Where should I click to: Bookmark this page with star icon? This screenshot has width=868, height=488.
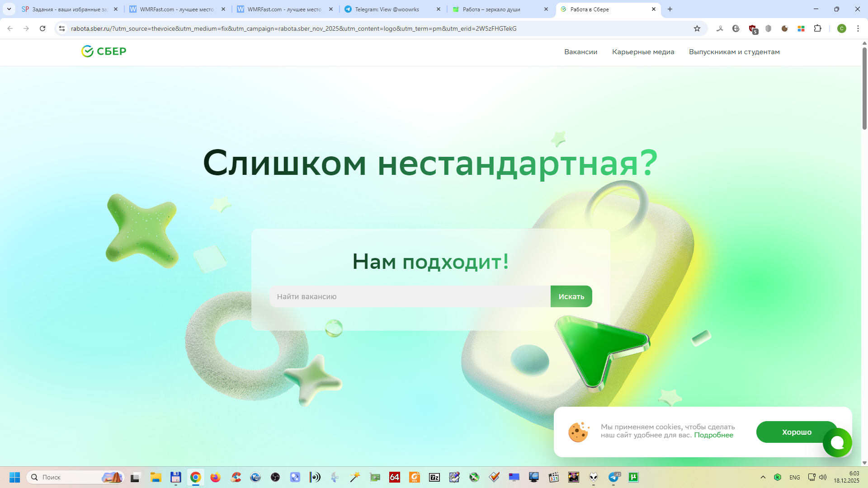[x=697, y=28]
